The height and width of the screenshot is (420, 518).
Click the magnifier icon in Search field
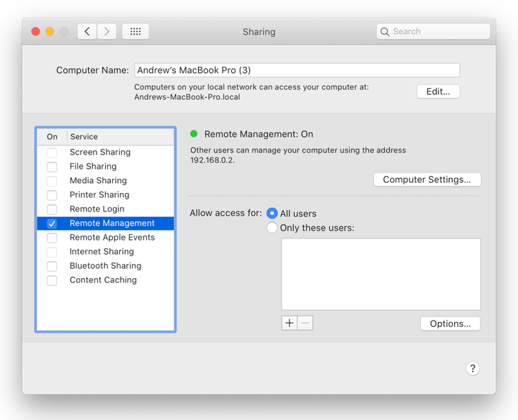[385, 32]
